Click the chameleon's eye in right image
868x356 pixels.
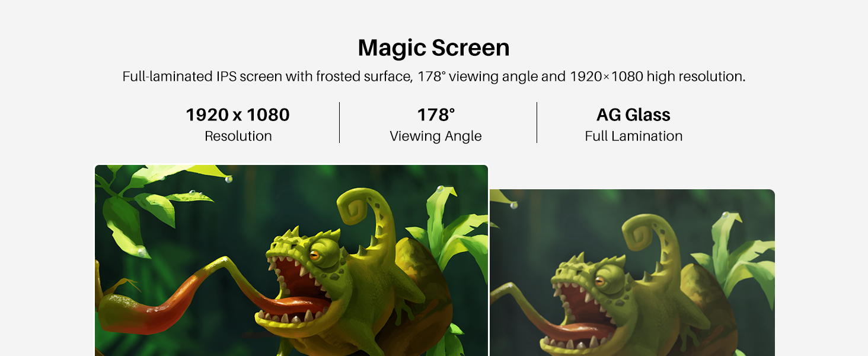click(599, 281)
